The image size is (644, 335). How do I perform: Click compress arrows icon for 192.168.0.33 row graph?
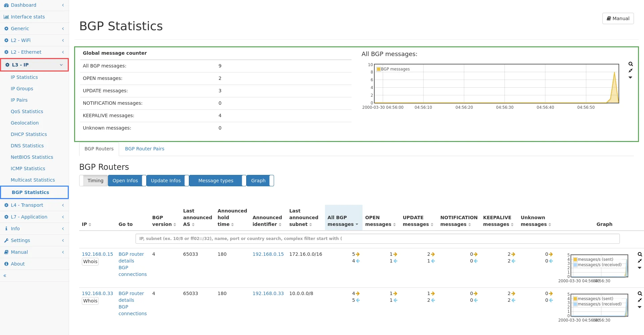pyautogui.click(x=640, y=300)
